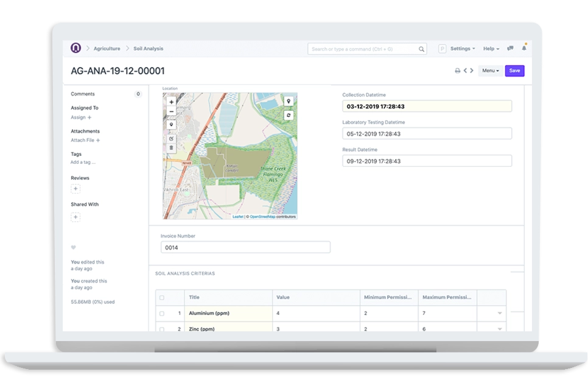This screenshot has height=377, width=588.
Task: Open the chat messages icon
Action: (x=510, y=48)
